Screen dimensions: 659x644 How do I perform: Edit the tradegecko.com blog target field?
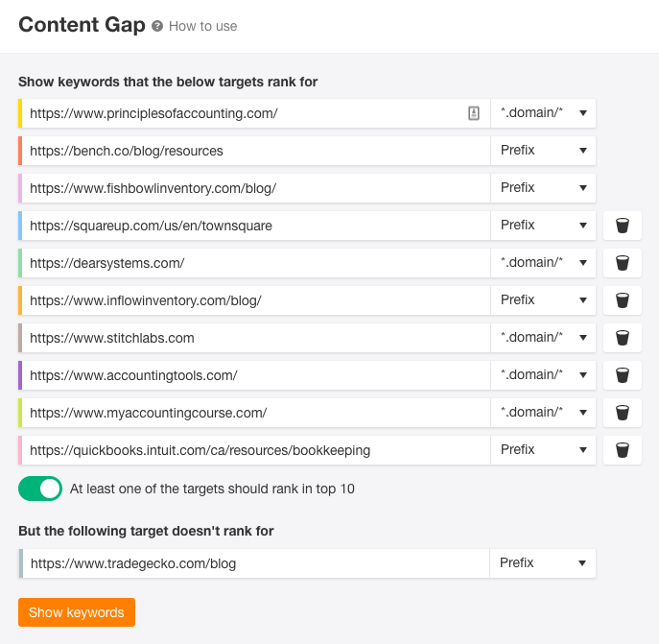point(254,563)
